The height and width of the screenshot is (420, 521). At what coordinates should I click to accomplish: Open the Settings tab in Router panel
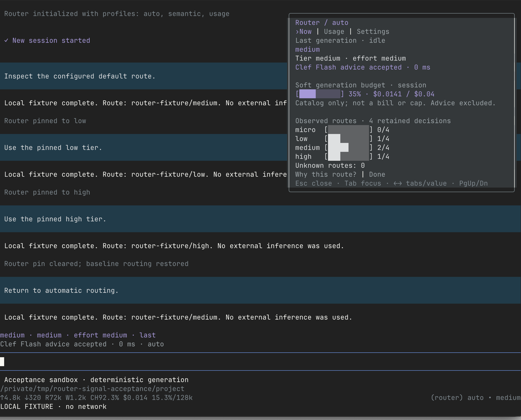(373, 32)
